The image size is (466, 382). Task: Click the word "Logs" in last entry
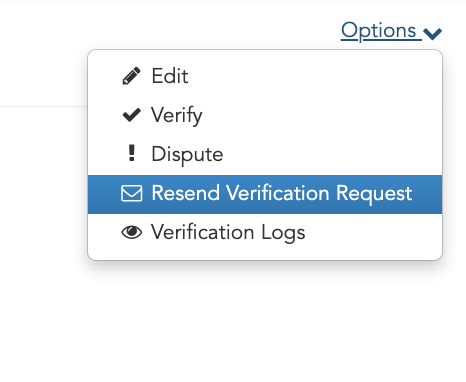pos(283,233)
